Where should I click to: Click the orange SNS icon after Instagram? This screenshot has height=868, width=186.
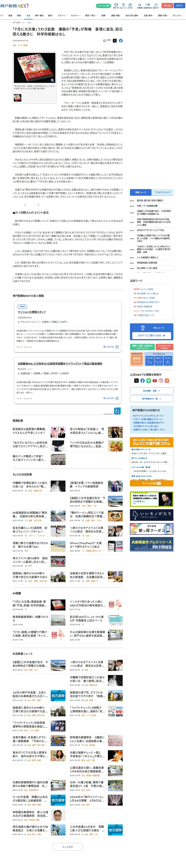tap(167, 380)
